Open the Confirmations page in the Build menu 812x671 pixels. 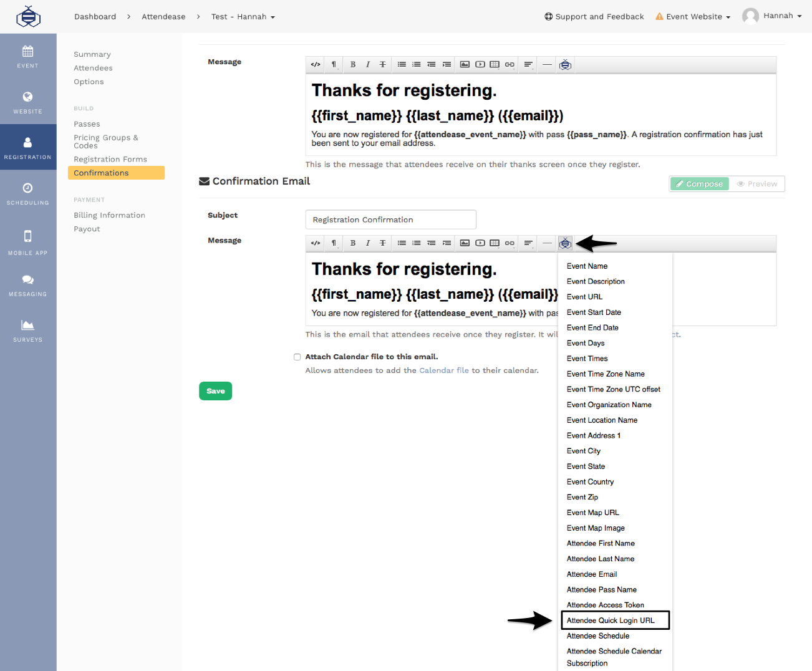tap(102, 173)
